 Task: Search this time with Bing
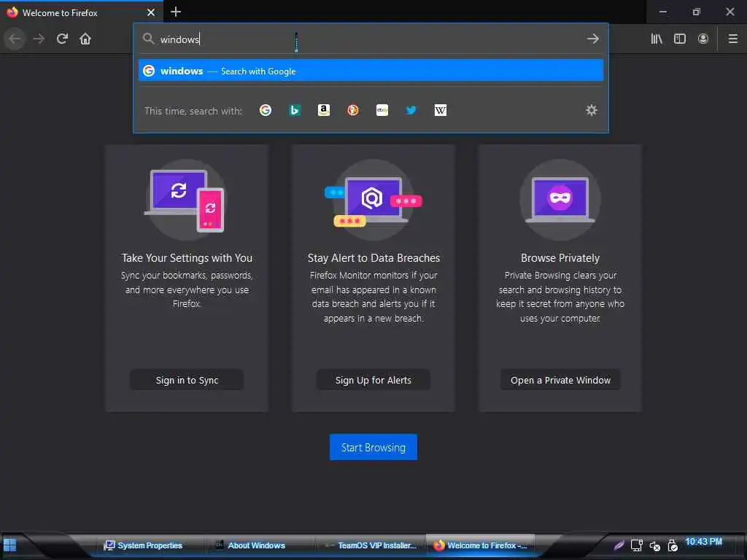295,111
